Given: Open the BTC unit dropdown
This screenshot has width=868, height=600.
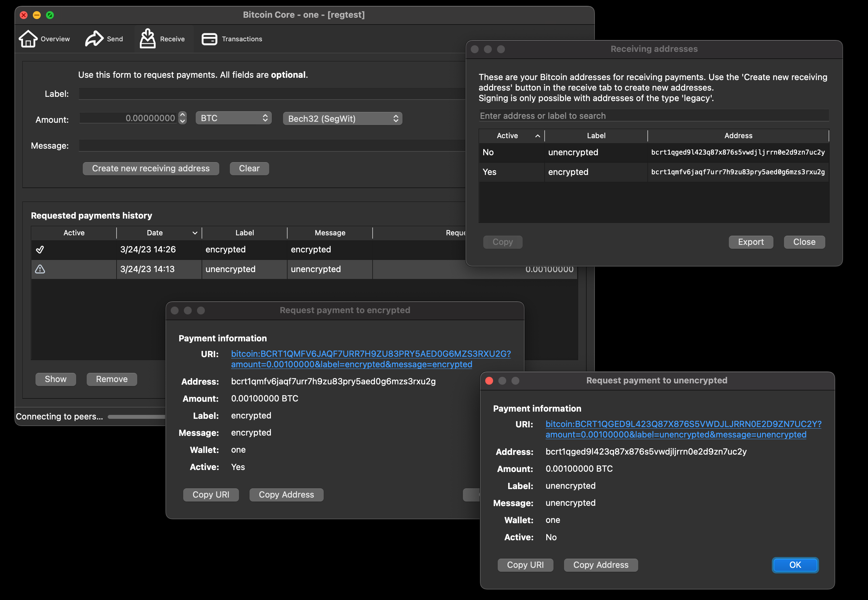Looking at the screenshot, I should coord(233,118).
